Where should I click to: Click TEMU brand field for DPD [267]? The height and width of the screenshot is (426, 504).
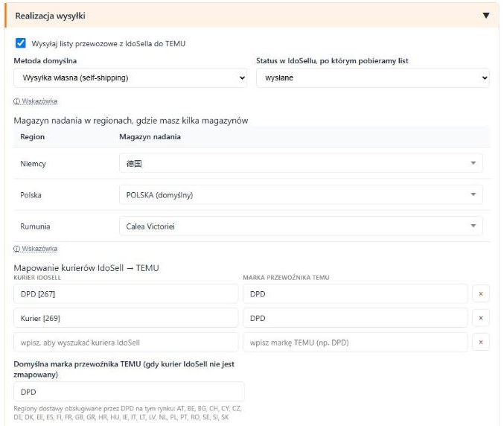[x=355, y=294]
